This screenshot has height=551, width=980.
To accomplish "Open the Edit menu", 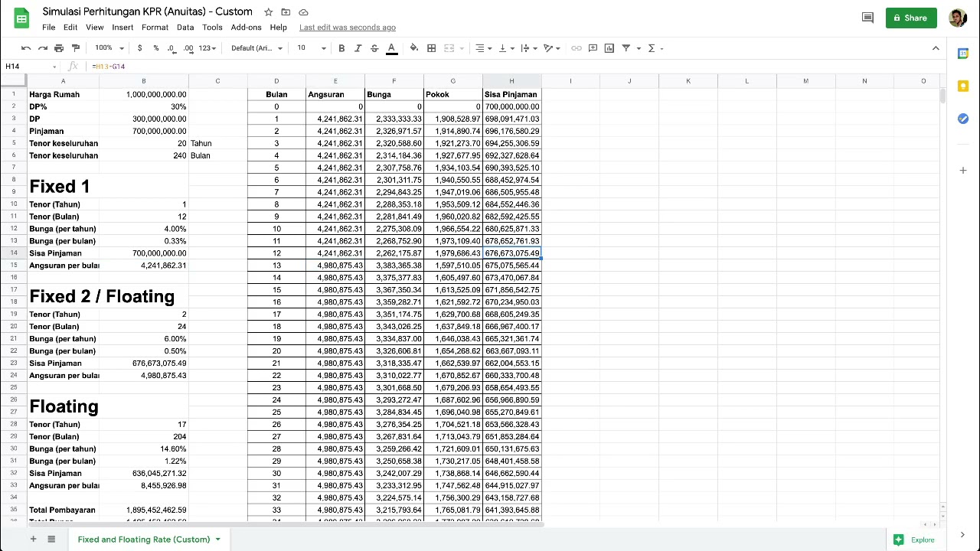I will 70,28.
